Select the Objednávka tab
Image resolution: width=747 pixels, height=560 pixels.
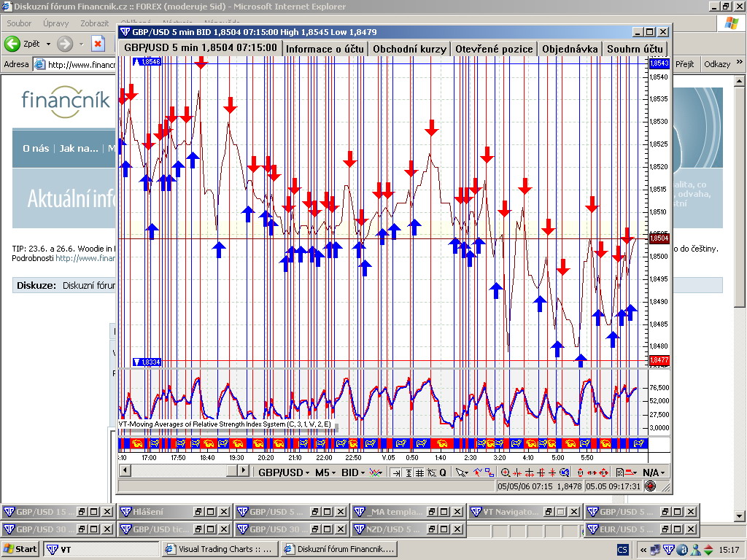(570, 49)
